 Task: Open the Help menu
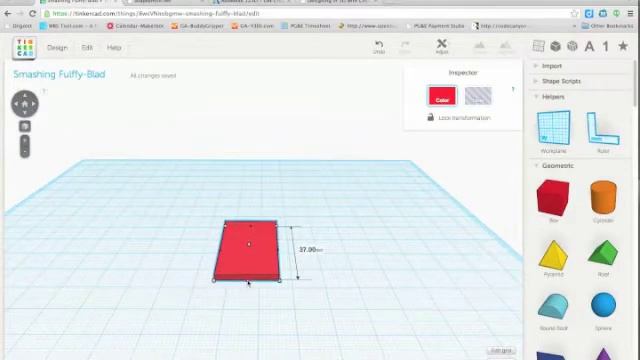pos(114,48)
